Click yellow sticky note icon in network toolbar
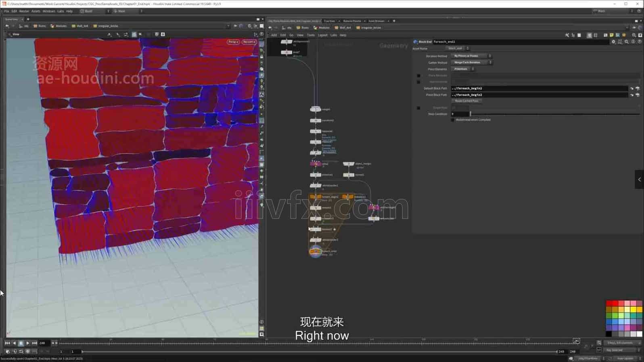The image size is (644, 362). [x=612, y=35]
